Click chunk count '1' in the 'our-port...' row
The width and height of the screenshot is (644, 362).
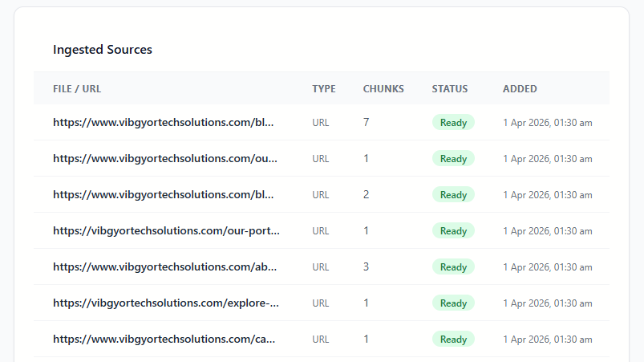click(x=366, y=231)
